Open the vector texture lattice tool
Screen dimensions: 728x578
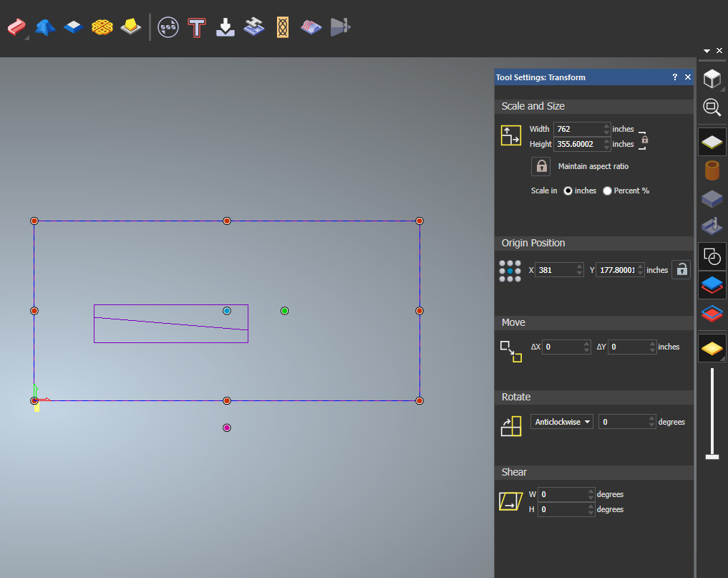click(282, 27)
